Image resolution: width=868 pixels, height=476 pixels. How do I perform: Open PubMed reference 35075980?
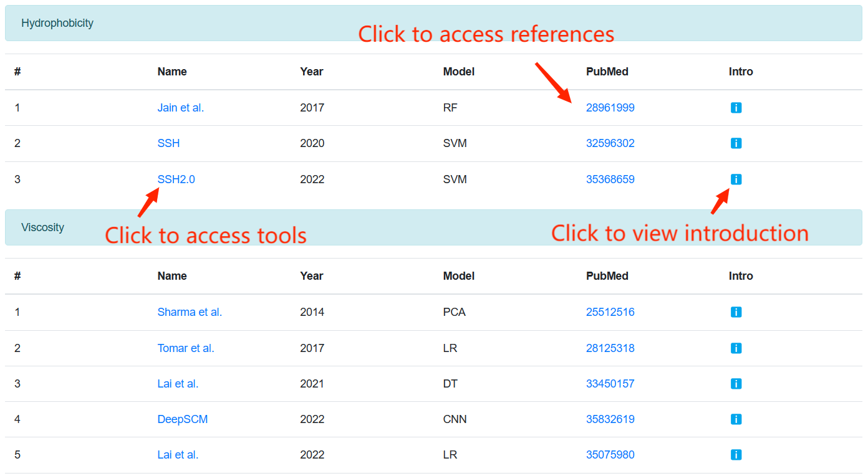pos(610,455)
